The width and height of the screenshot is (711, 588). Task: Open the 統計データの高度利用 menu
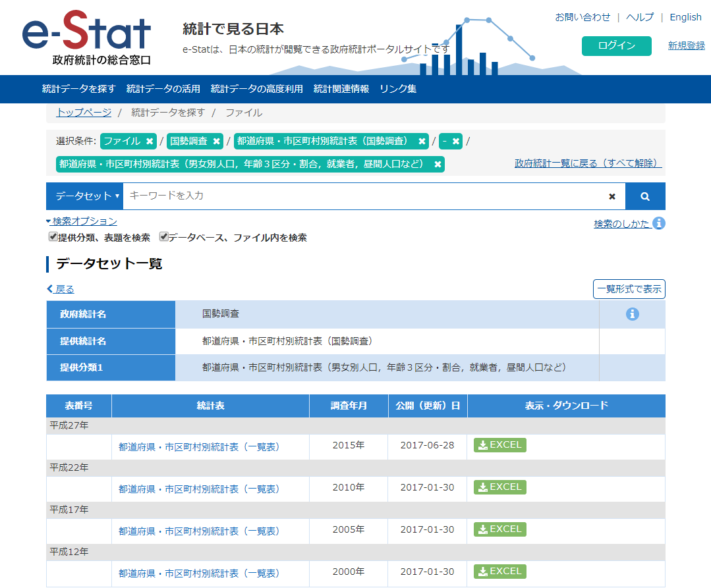click(x=256, y=89)
